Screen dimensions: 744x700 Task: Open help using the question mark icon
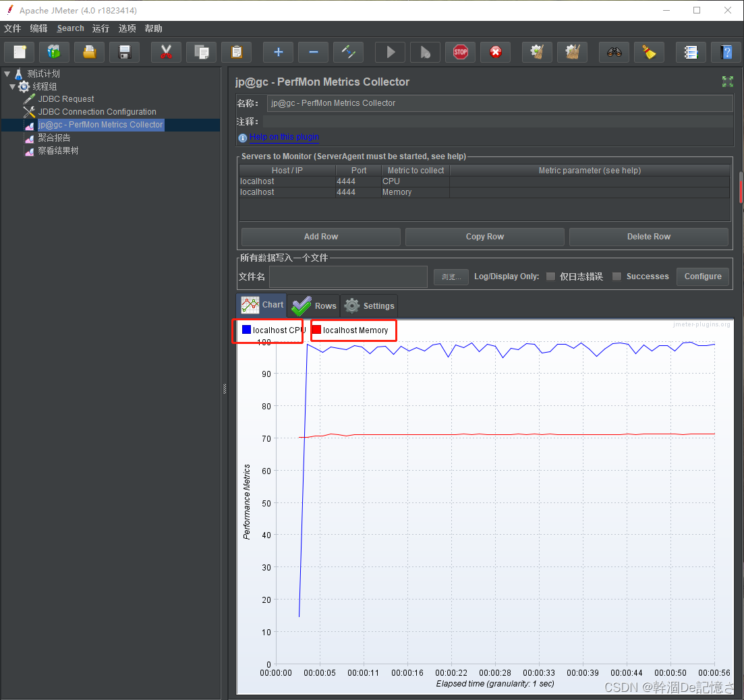tap(726, 52)
